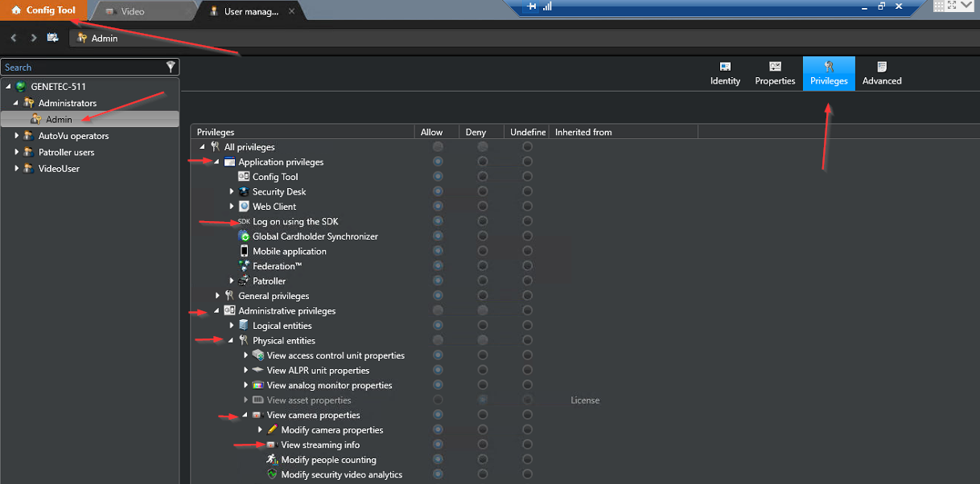The height and width of the screenshot is (484, 980).
Task: Click the Config Tool home icon
Action: [15, 10]
